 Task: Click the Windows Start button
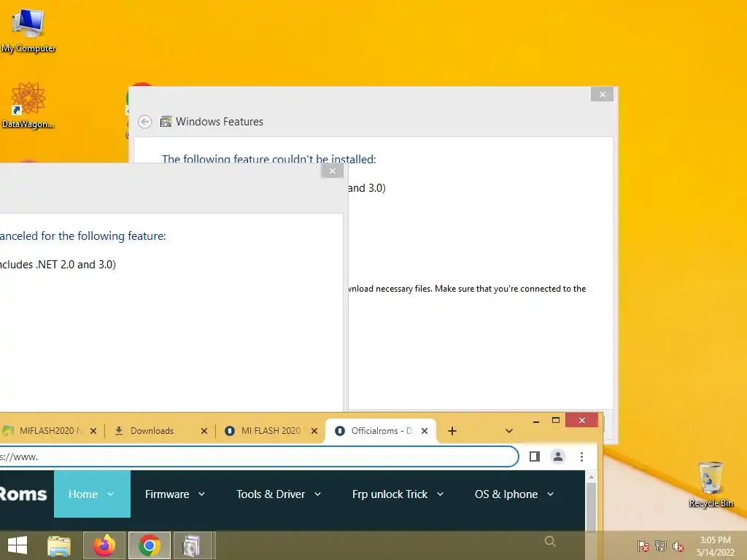(x=18, y=545)
